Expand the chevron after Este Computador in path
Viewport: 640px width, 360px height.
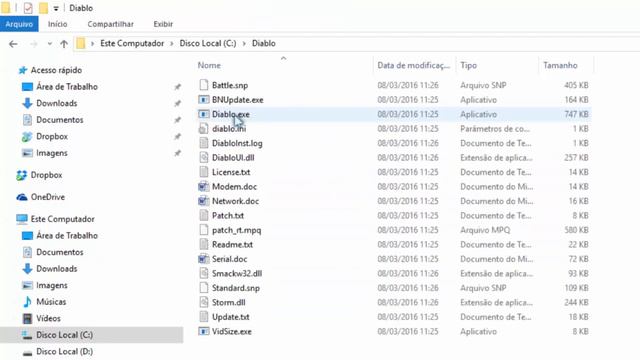(x=172, y=43)
